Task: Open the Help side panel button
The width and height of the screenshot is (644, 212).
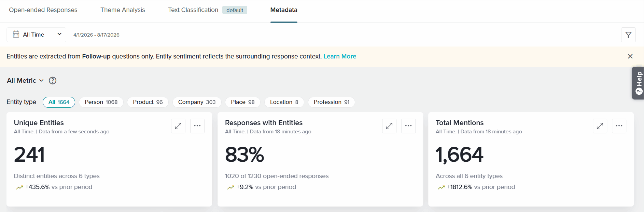Action: pos(638,83)
